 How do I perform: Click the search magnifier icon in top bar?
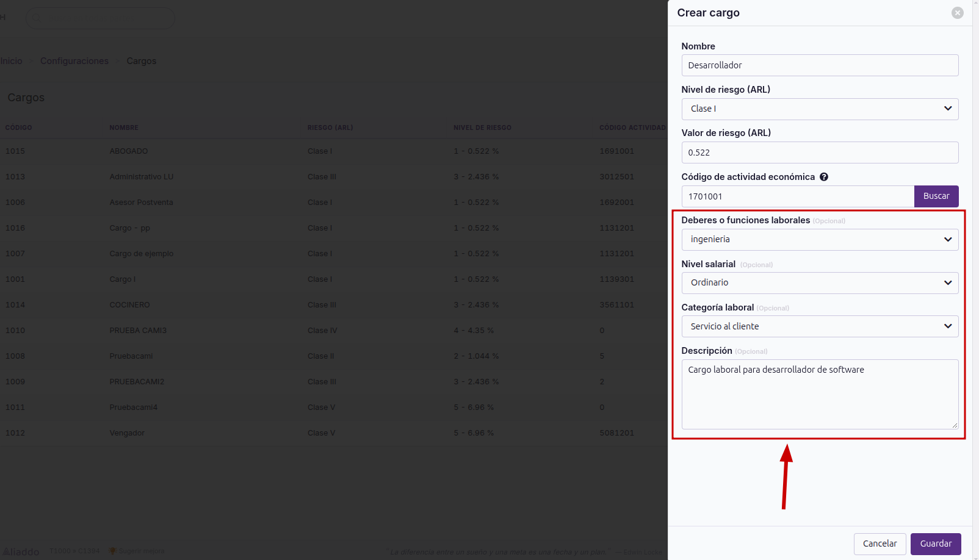tap(37, 18)
